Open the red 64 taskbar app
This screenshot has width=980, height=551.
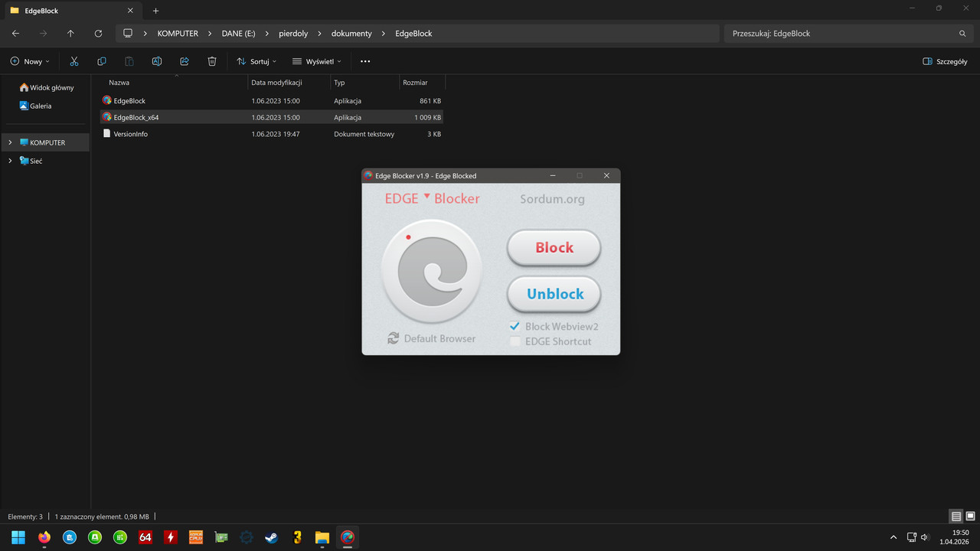(x=145, y=537)
